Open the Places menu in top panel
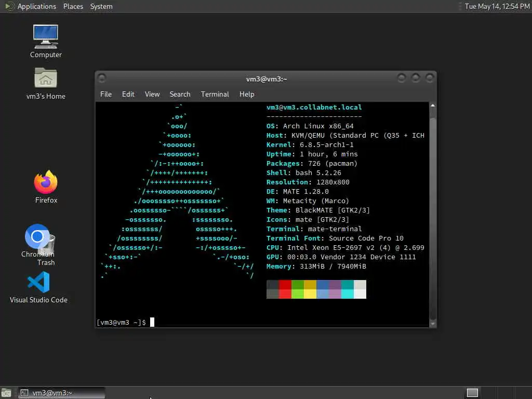 coord(73,6)
